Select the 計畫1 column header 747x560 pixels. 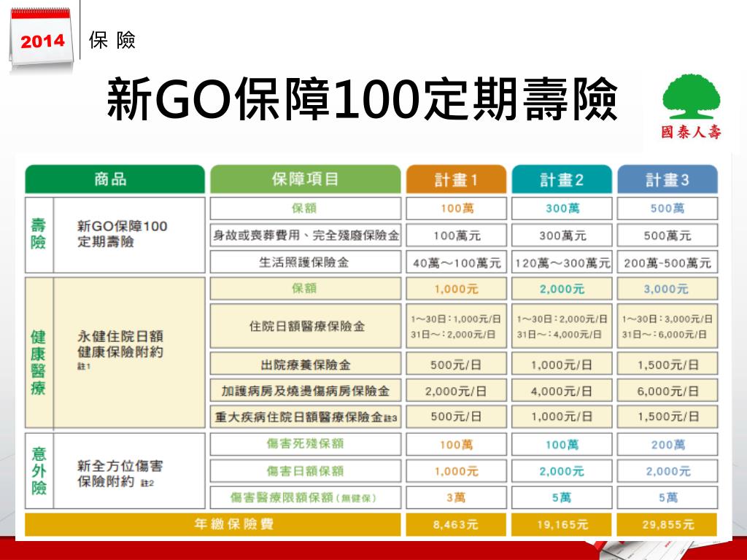[456, 179]
